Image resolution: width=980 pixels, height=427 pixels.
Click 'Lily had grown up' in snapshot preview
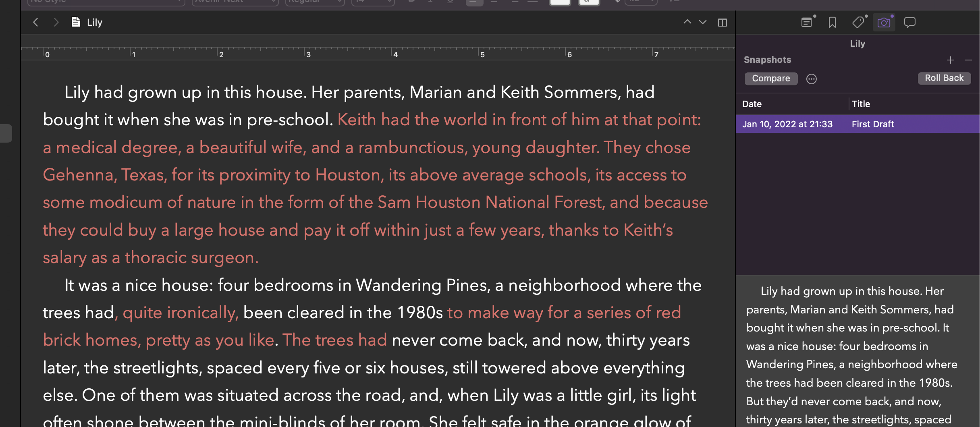[806, 291]
